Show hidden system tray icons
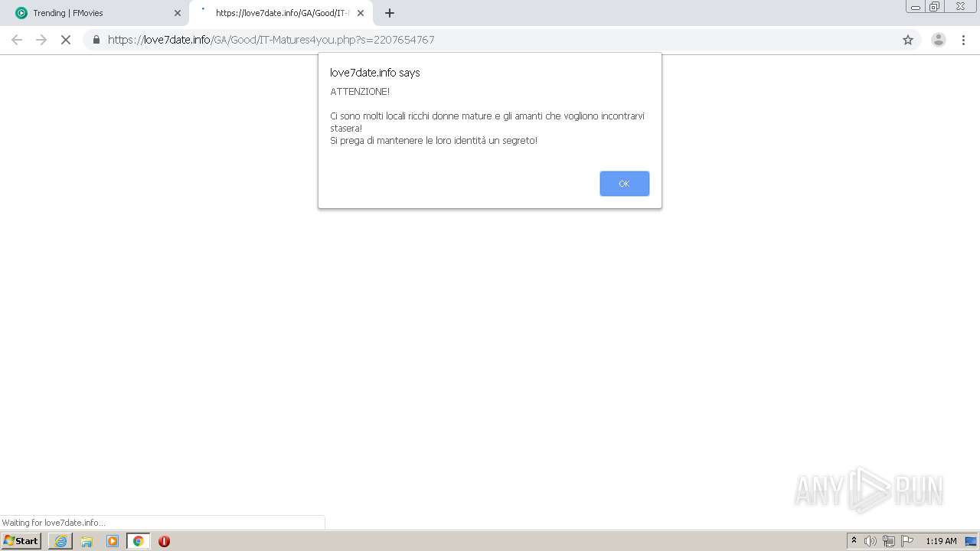The image size is (980, 551). (854, 541)
